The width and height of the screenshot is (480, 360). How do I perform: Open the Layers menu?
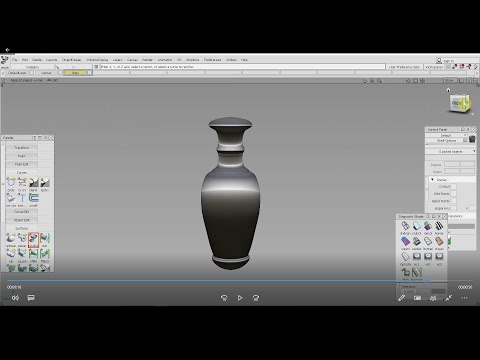pos(117,60)
